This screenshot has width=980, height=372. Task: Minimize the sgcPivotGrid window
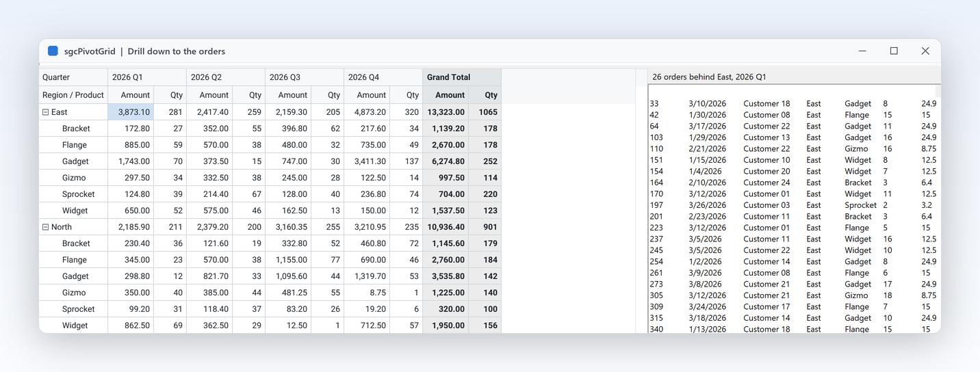pos(862,51)
